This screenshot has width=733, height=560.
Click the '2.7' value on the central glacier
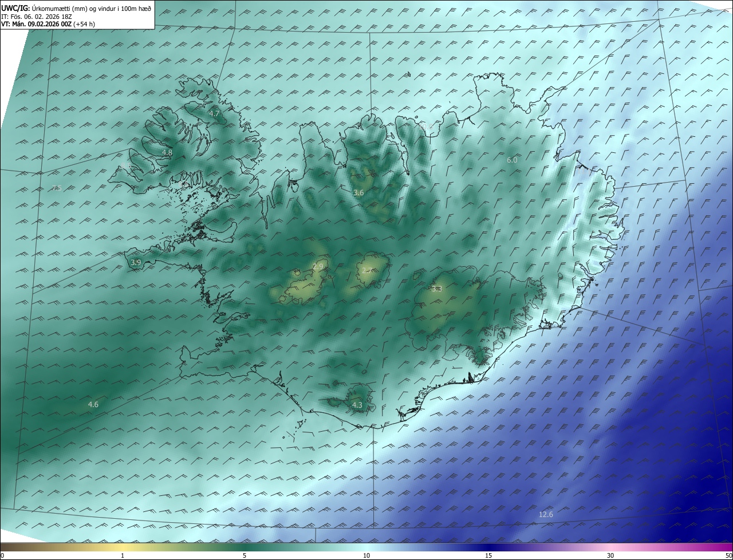(x=366, y=270)
